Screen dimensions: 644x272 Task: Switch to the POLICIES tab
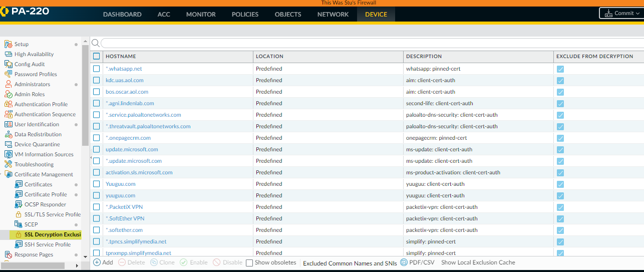pyautogui.click(x=245, y=14)
